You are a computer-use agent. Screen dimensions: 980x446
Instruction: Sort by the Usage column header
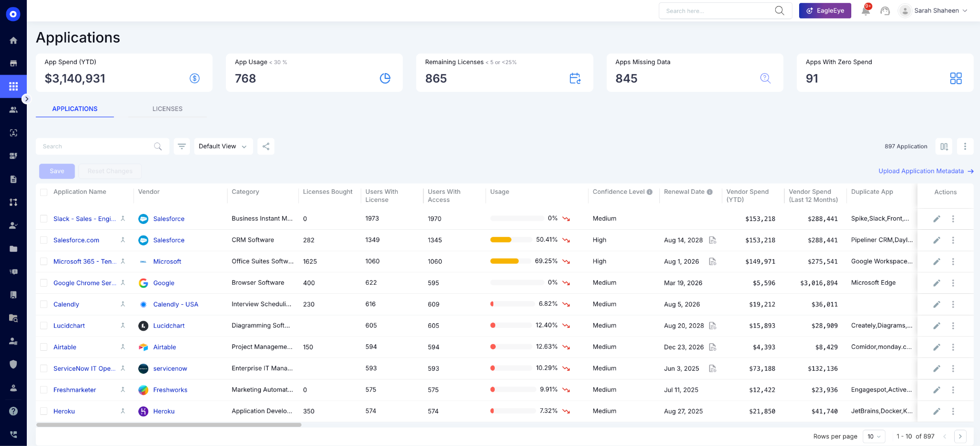pyautogui.click(x=500, y=192)
